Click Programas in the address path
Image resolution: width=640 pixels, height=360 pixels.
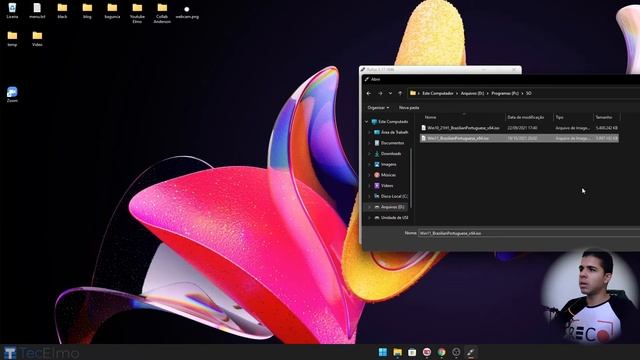pyautogui.click(x=505, y=93)
